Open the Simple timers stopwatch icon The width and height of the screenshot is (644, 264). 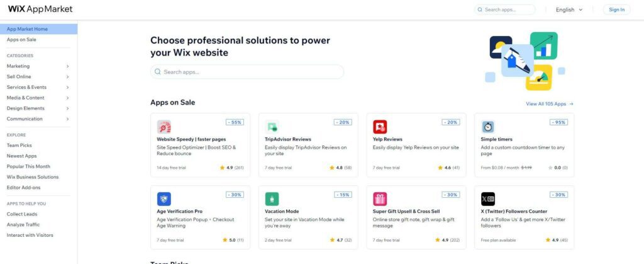tap(488, 127)
